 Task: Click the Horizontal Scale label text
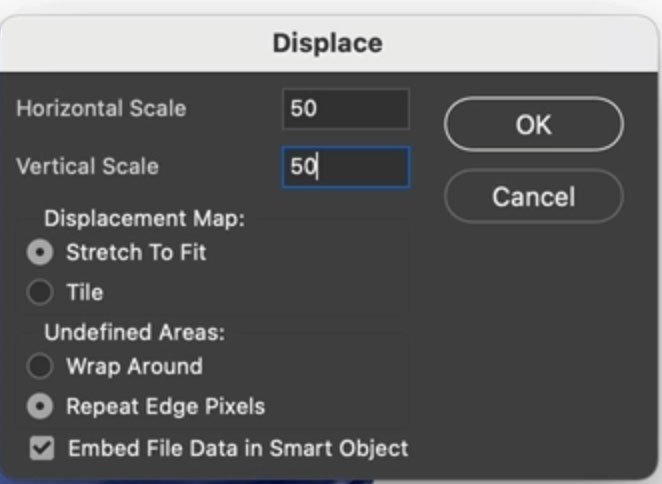coord(101,108)
